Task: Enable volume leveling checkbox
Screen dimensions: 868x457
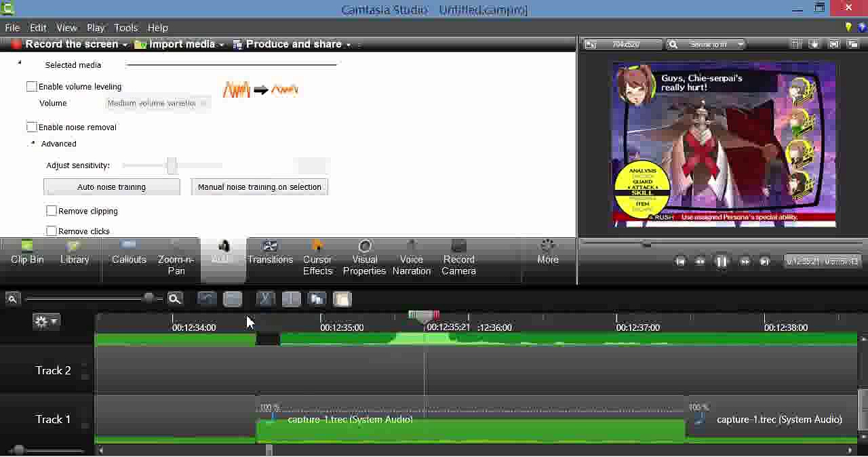Action: pyautogui.click(x=32, y=87)
